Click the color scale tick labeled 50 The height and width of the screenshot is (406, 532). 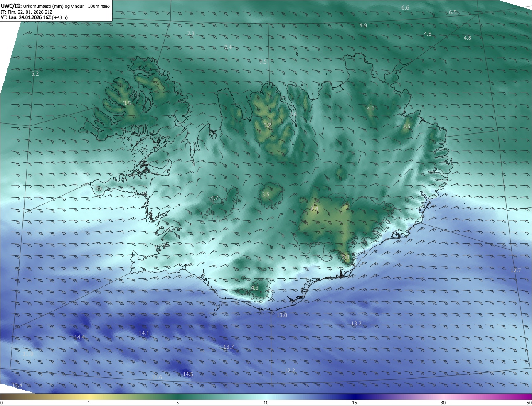[529, 403]
